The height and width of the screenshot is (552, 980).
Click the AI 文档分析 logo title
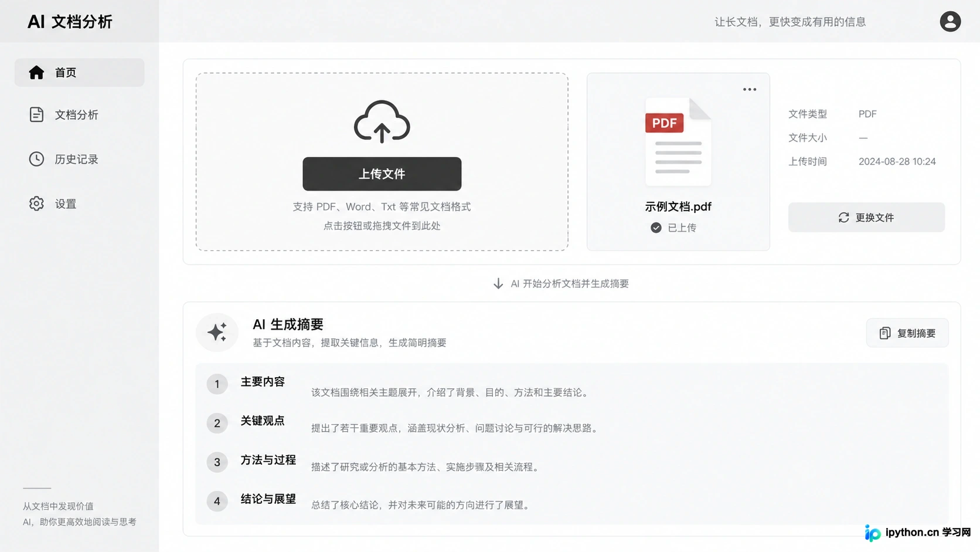point(70,22)
